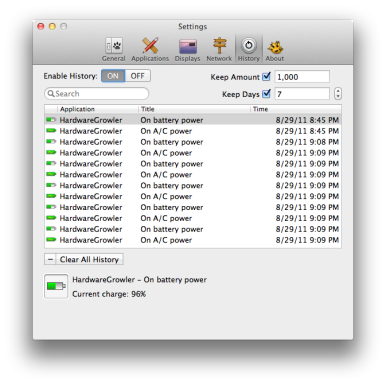This screenshot has width=386, height=385.
Task: Click the battery icon of the 8:45 PM A/C row
Action: click(x=51, y=131)
